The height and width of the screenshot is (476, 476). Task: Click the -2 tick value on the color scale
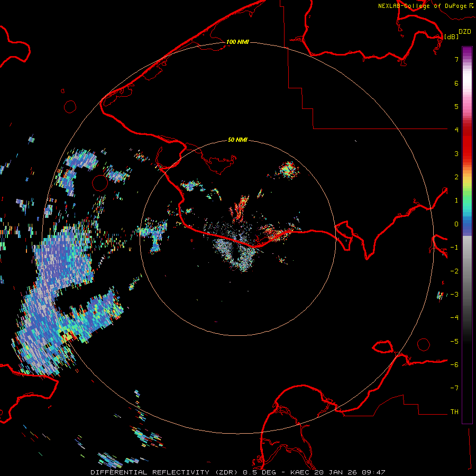454,271
